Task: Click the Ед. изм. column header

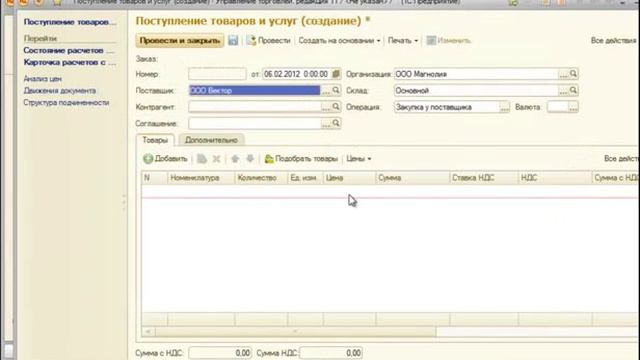Action: coord(305,178)
